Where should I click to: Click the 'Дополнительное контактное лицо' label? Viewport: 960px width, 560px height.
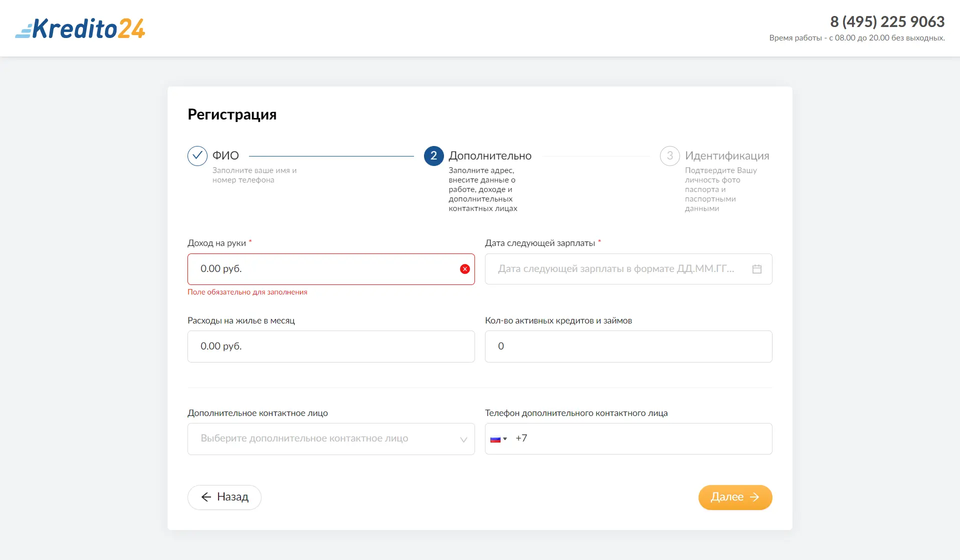(257, 413)
